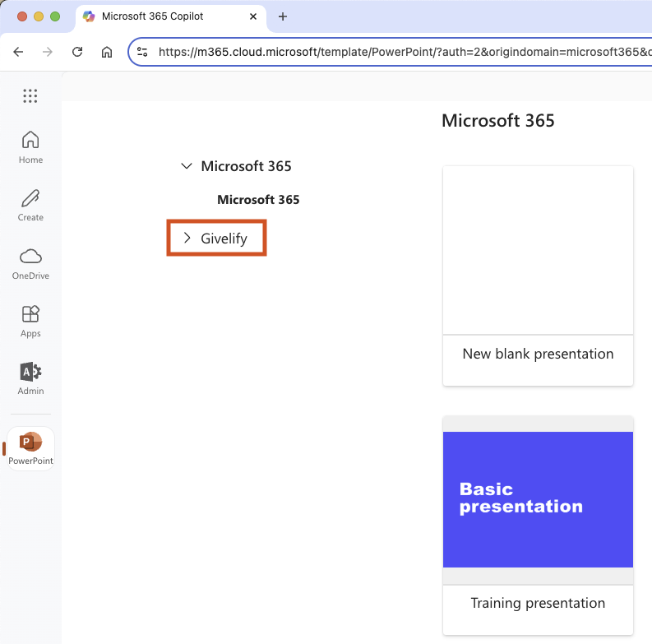
Task: Open site information icon in address bar
Action: point(142,52)
